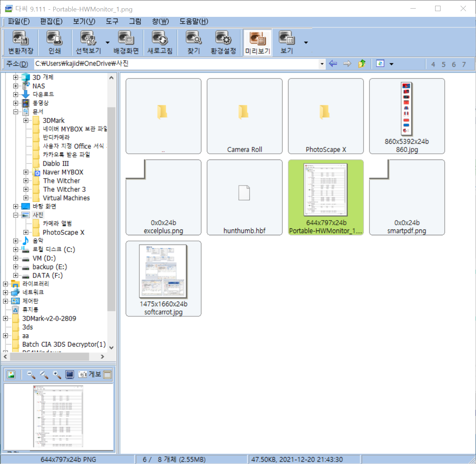Click the full screen monitor icon
This screenshot has width=476, height=464.
(70, 375)
